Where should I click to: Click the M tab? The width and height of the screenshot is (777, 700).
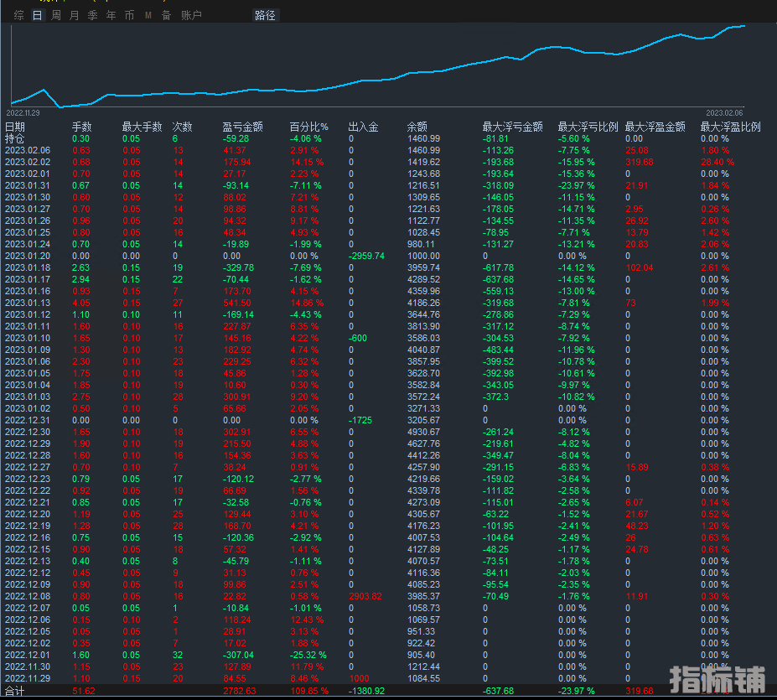coord(148,15)
